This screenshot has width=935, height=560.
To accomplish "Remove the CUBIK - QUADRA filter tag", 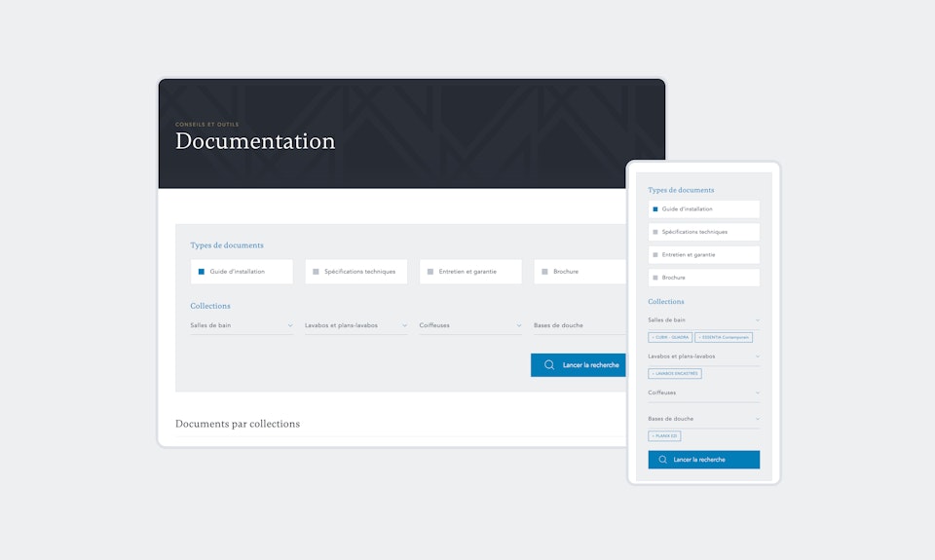I will point(654,337).
